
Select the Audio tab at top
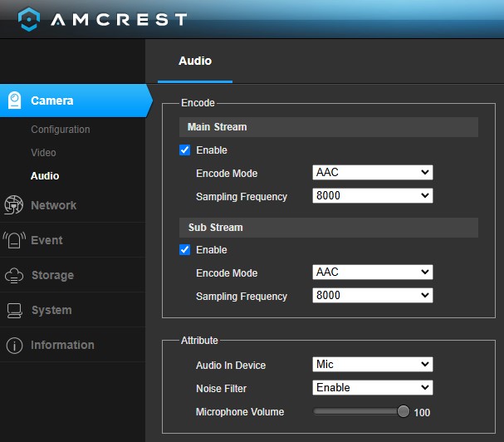pos(195,61)
